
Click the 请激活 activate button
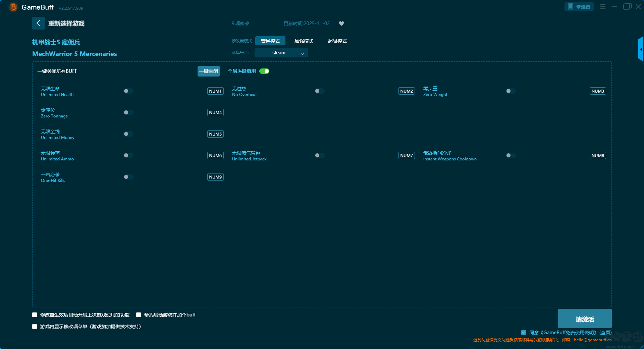tap(584, 319)
